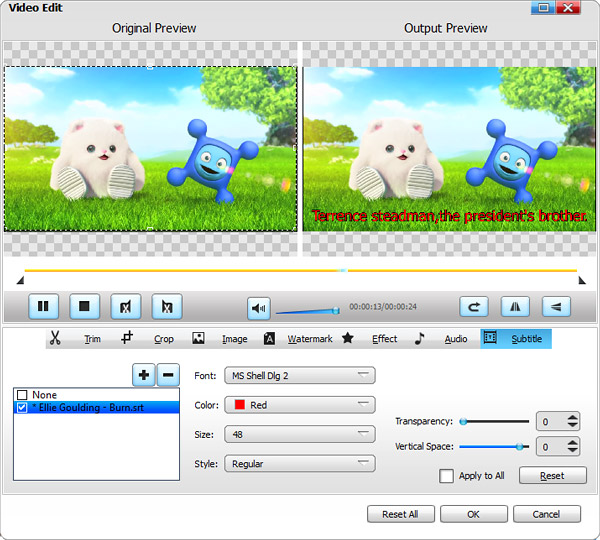Viewport: 600px width, 540px height.
Task: Open the Color dropdown showing Red
Action: [300, 405]
